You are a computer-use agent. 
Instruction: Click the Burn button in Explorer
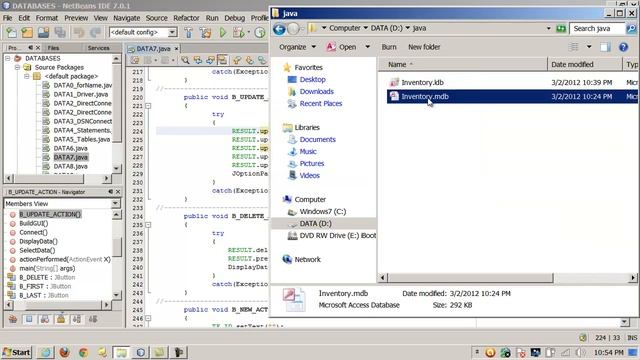(389, 47)
